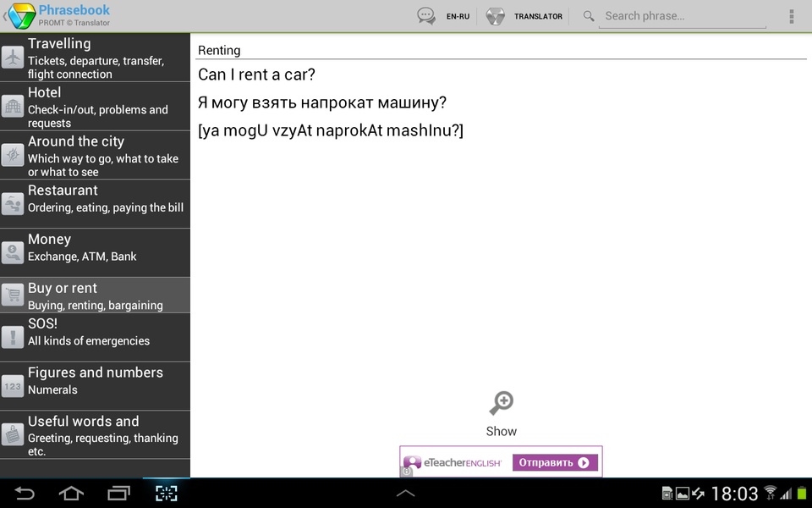812x508 pixels.
Task: Tap the ad info icon
Action: (x=407, y=472)
